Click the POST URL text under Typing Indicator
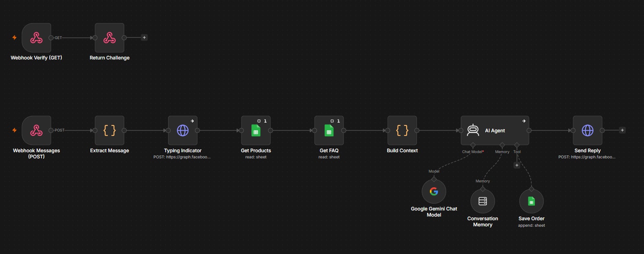This screenshot has height=254, width=644. (x=182, y=157)
